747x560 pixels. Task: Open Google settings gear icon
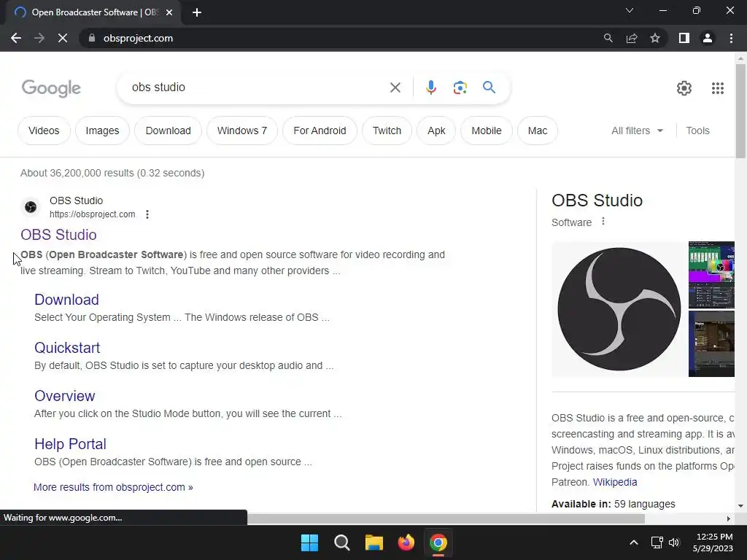684,88
